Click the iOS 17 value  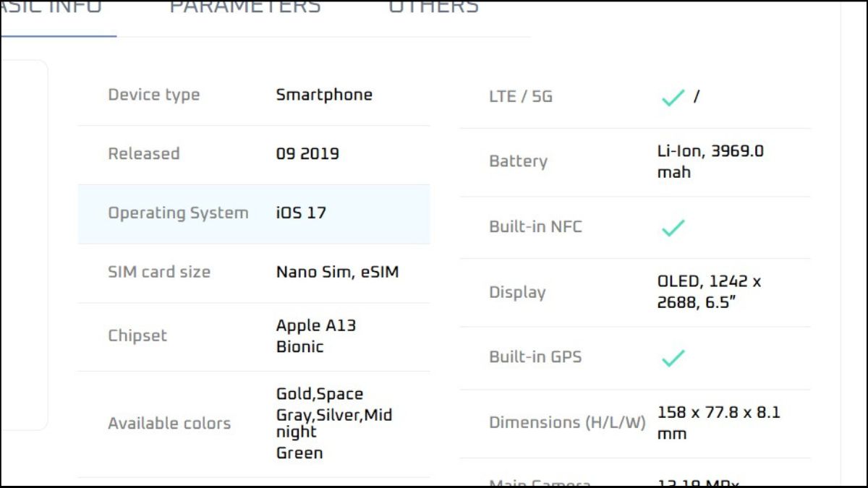point(301,213)
